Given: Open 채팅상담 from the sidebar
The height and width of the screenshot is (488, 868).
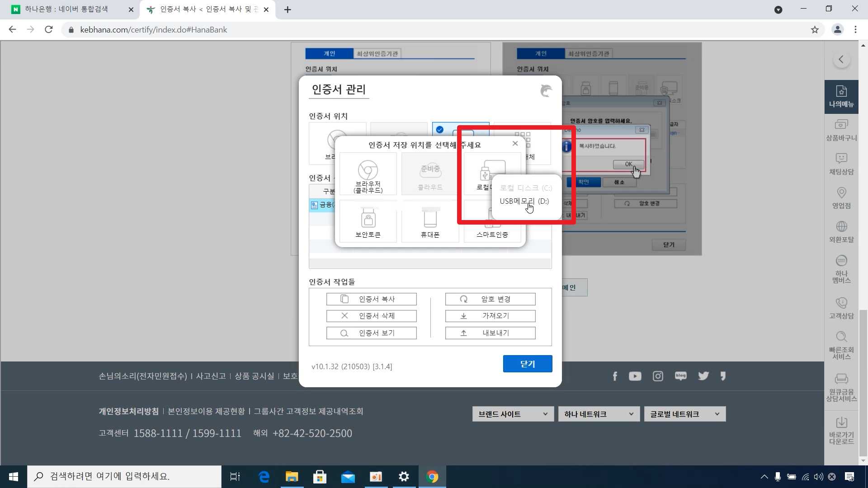Looking at the screenshot, I should [841, 164].
